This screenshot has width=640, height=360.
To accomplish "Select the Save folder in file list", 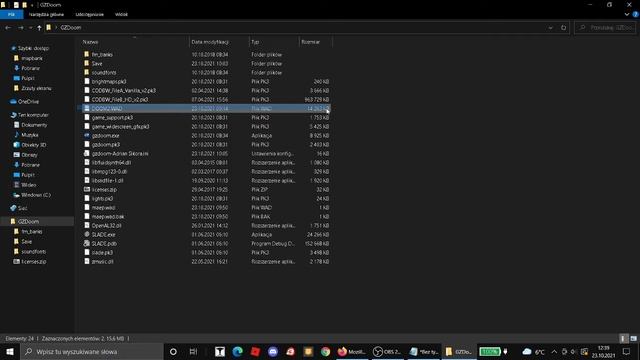I will [97, 63].
